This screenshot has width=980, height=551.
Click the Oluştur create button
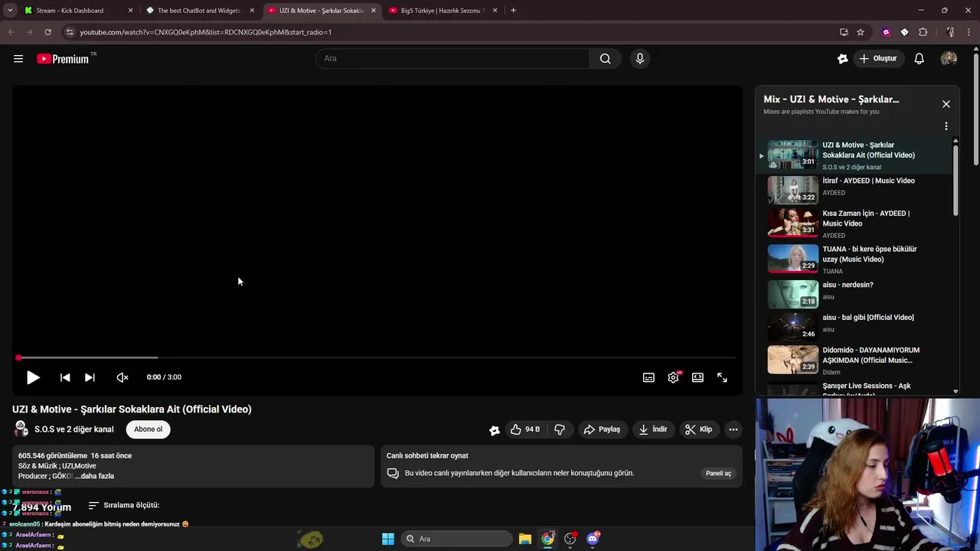coord(877,59)
